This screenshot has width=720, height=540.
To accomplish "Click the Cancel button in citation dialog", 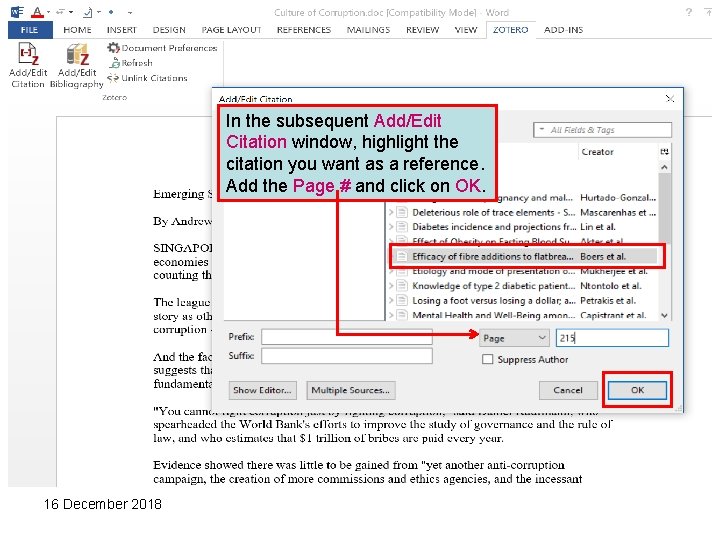I will click(x=568, y=390).
